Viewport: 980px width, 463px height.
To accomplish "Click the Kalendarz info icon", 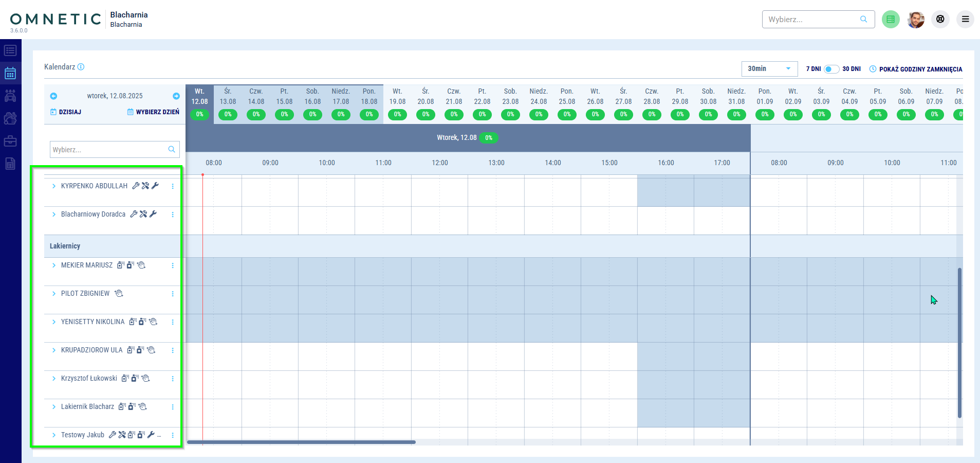I will click(81, 67).
